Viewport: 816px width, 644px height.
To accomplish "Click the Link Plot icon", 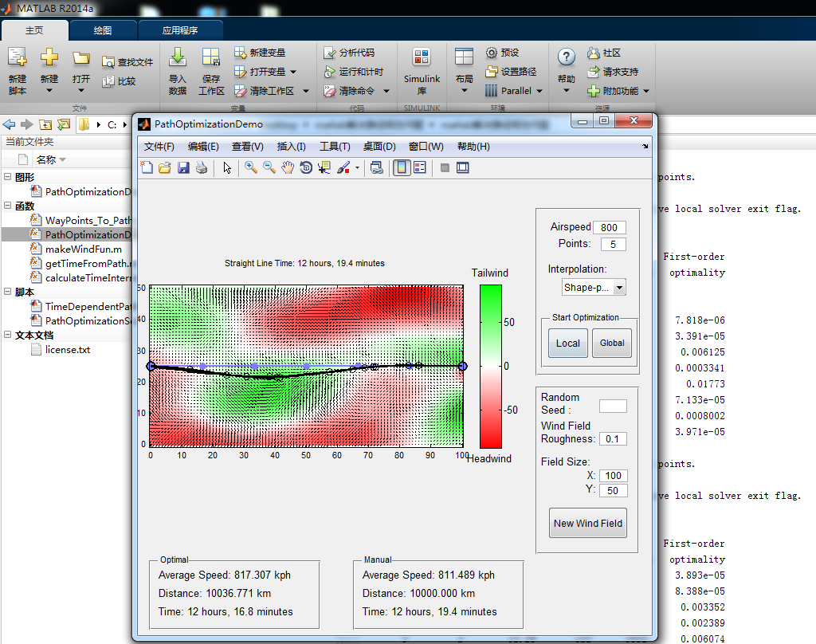I will (376, 167).
